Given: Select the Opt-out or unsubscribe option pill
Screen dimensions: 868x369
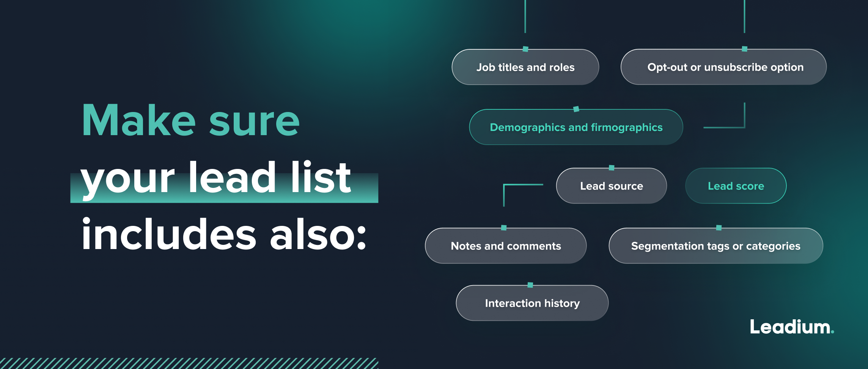Looking at the screenshot, I should 723,67.
